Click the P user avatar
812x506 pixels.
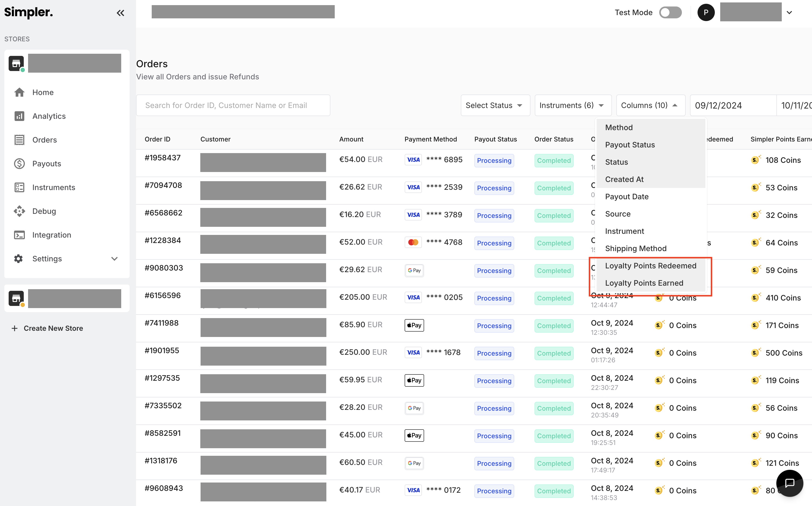[x=706, y=12]
